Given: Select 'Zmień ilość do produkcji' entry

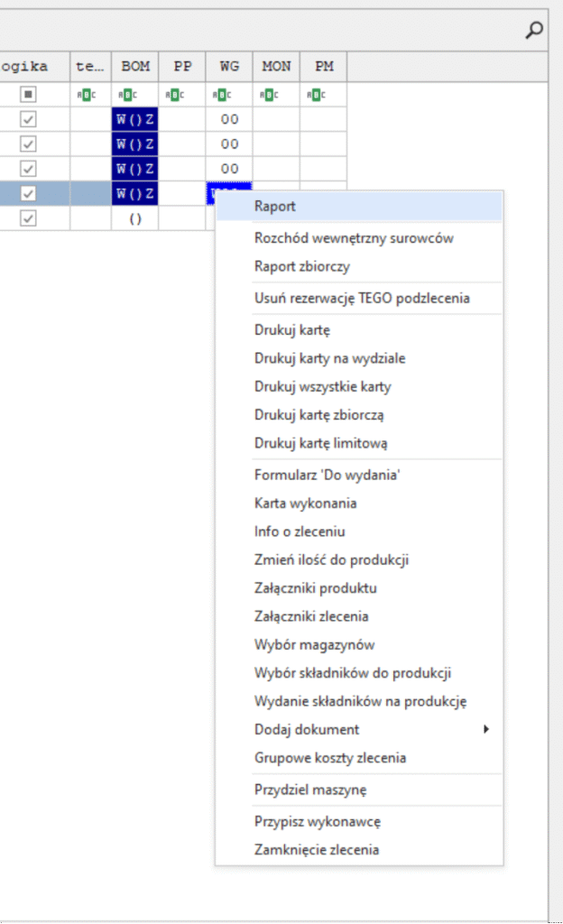Looking at the screenshot, I should tap(331, 559).
